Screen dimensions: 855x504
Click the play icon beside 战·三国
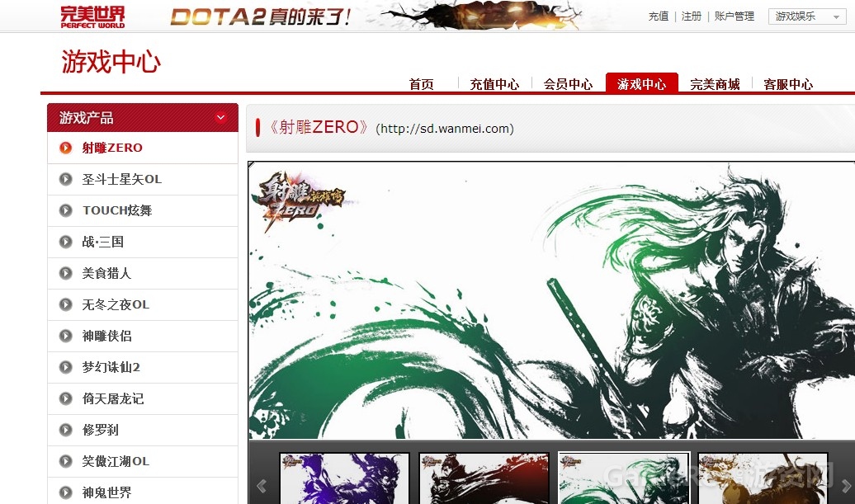(65, 242)
